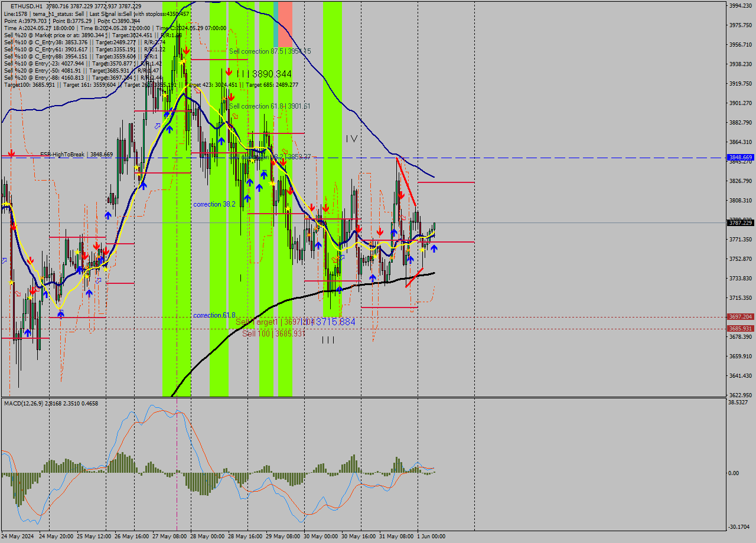Select the orange breakout arrow below 28 May candles
756x543 pixels.
[x=236, y=116]
